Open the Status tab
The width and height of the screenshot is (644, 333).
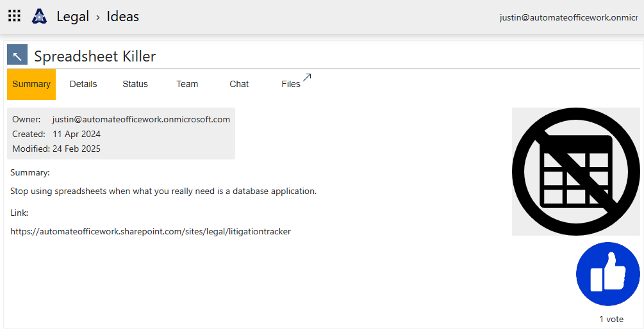coord(135,84)
